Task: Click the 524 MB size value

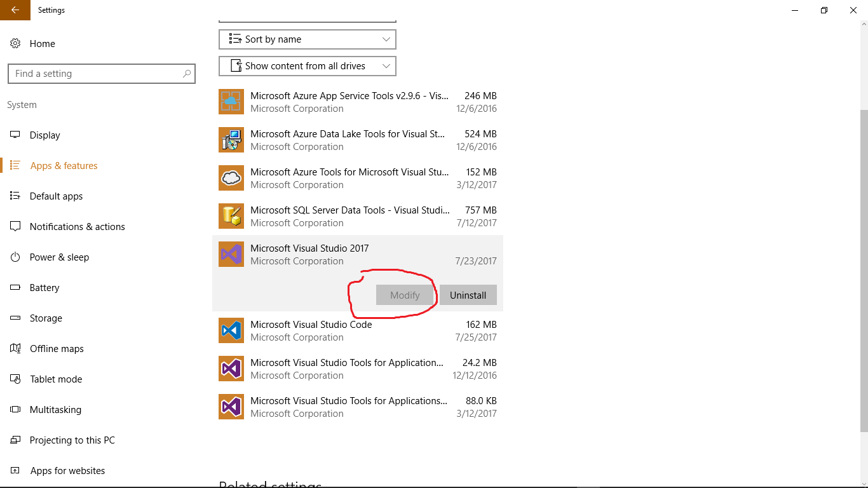Action: pos(480,133)
